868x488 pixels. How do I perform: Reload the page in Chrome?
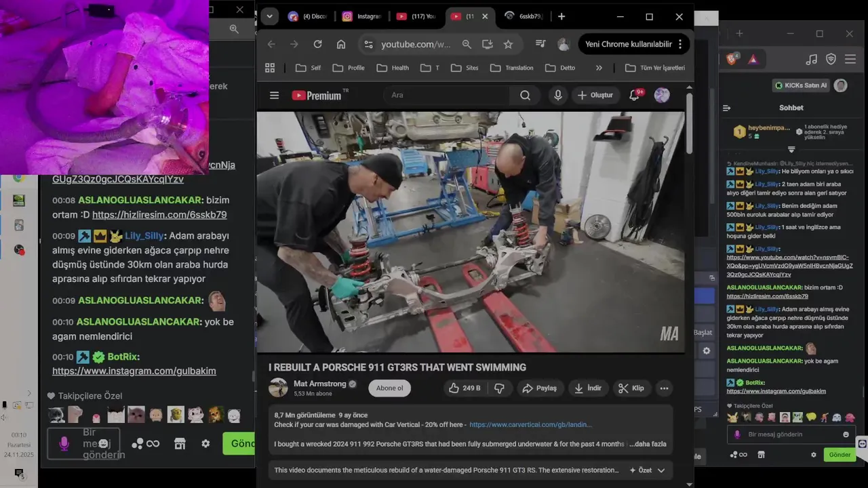[317, 44]
